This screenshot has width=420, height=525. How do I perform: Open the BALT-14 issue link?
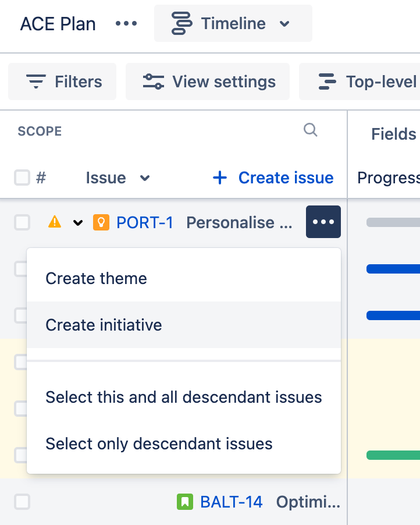coord(232,502)
